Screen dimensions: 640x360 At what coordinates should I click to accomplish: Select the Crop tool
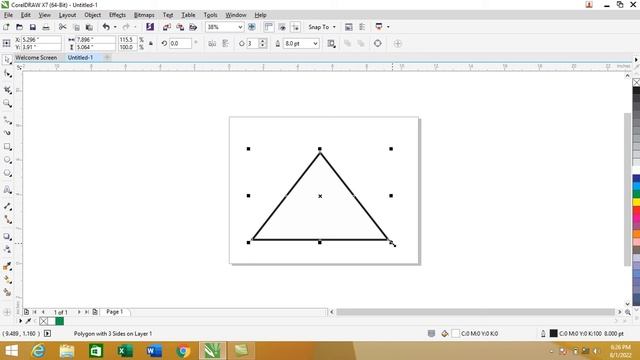click(x=7, y=89)
